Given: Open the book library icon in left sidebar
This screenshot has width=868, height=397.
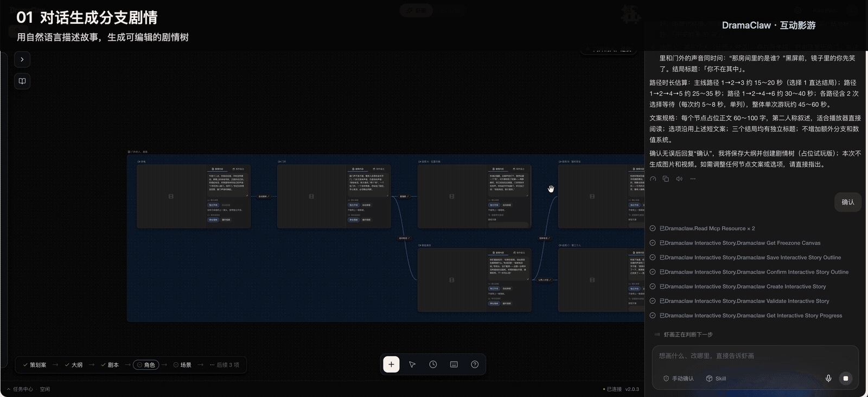Looking at the screenshot, I should (22, 81).
